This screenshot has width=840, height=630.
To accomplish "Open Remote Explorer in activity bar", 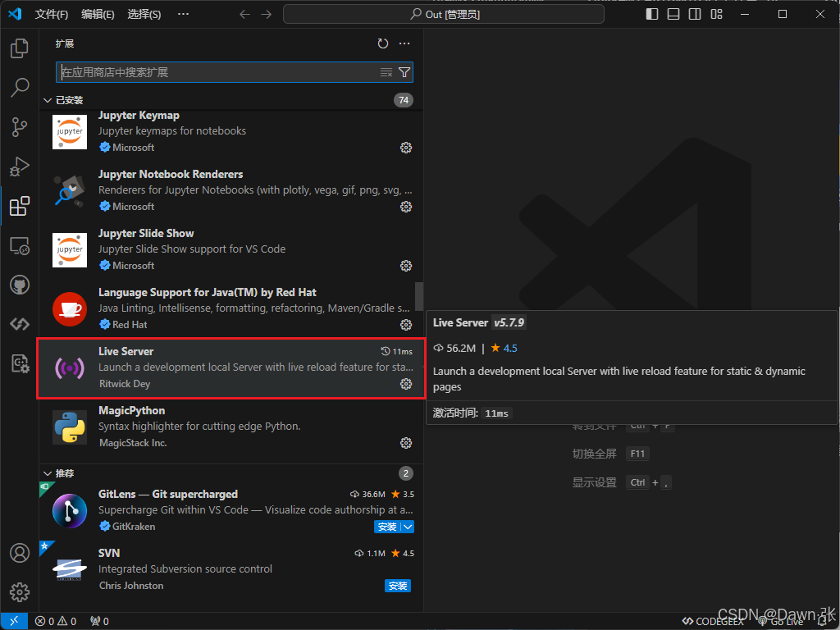I will pyautogui.click(x=20, y=246).
